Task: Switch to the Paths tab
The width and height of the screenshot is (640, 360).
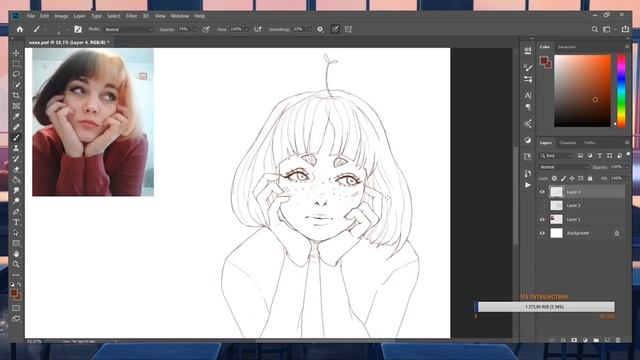Action: (x=589, y=143)
